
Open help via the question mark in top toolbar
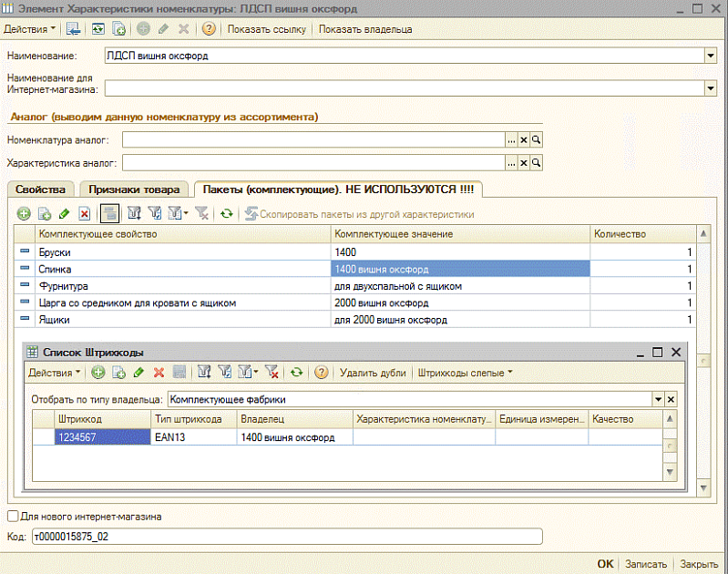tap(209, 29)
